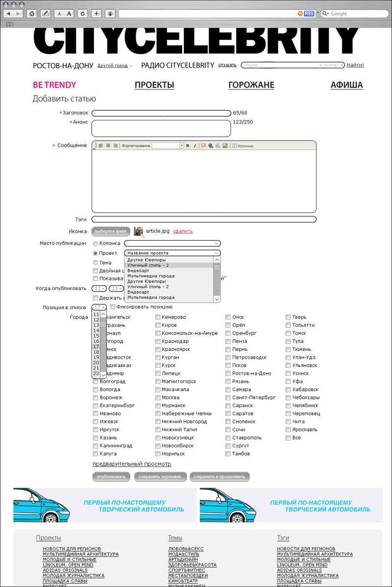Image resolution: width=392 pixels, height=587 pixels.
Task: Open the BE TRENDY section
Action: (54, 85)
